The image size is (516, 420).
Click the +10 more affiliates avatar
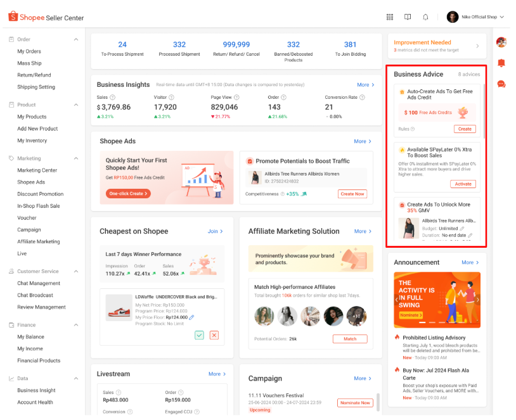click(x=356, y=316)
